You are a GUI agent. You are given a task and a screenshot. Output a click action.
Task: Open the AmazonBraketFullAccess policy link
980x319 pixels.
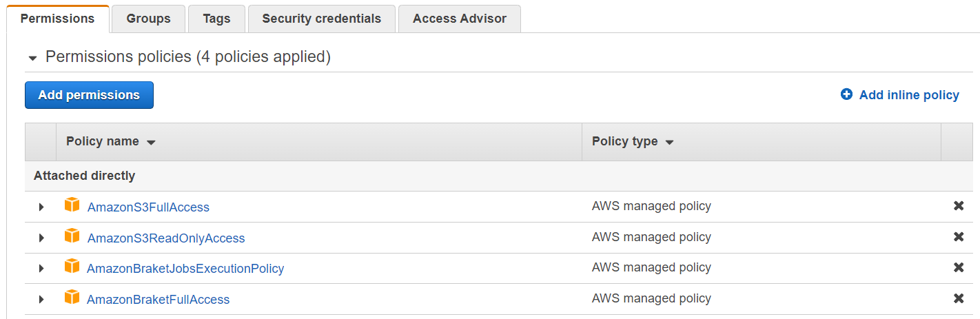tap(158, 300)
